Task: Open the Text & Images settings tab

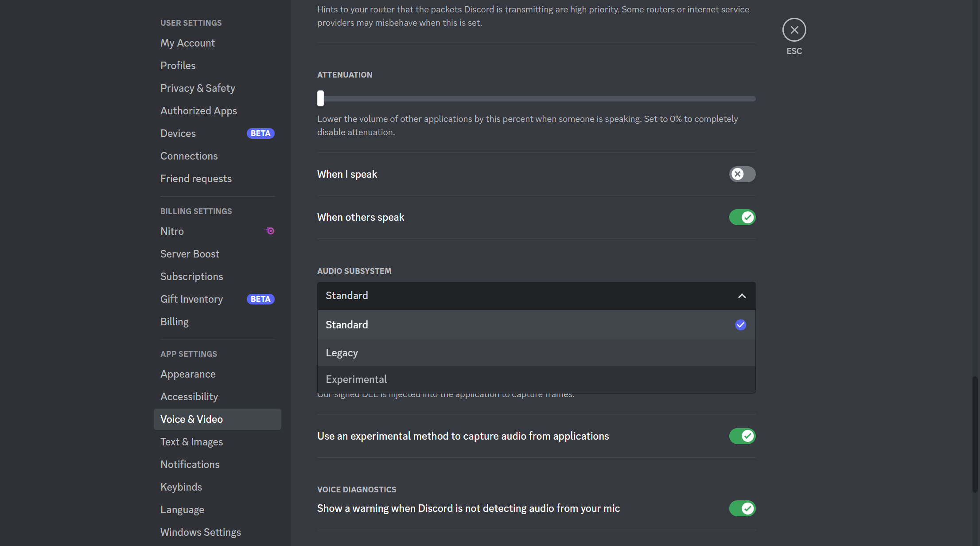Action: coord(191,441)
